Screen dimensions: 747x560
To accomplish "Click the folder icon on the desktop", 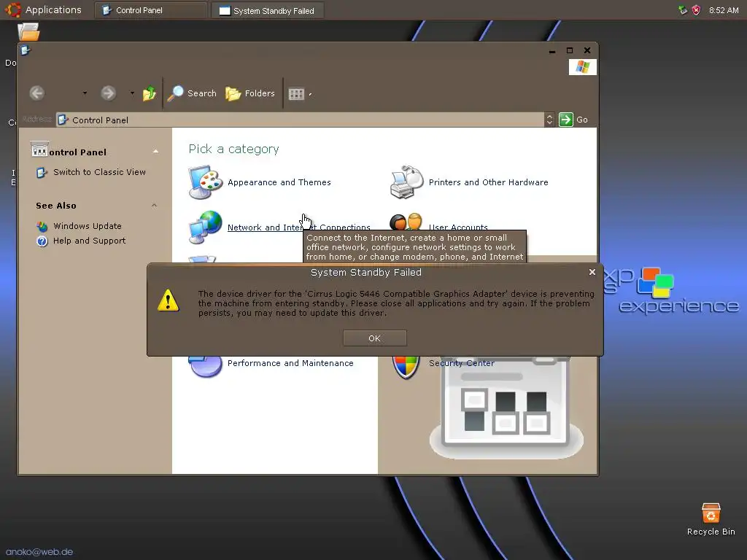I will (28, 32).
